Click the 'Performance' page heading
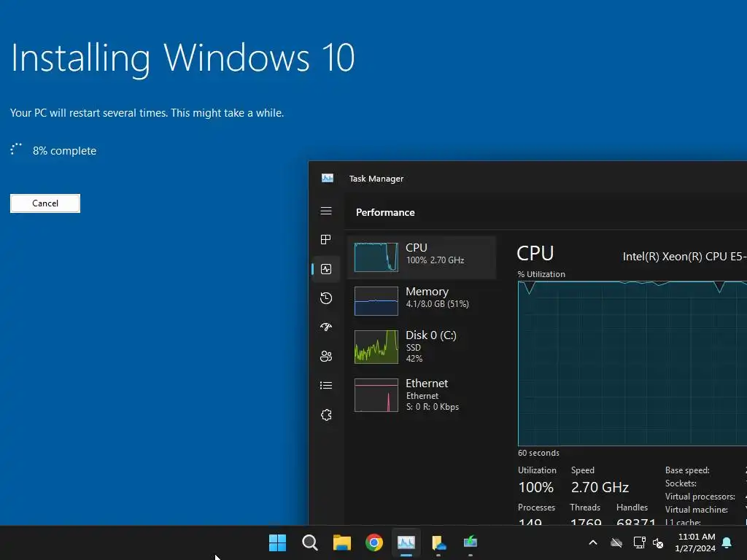Image resolution: width=747 pixels, height=560 pixels. 385,212
